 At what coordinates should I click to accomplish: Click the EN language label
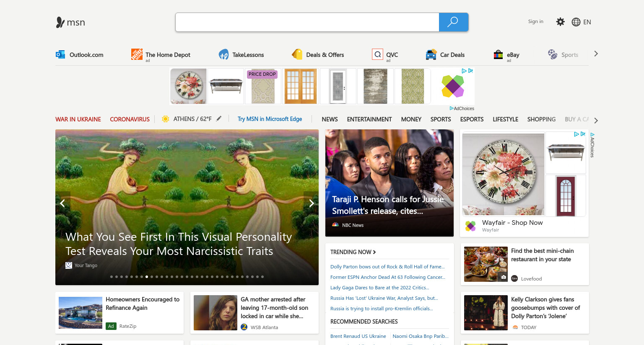(587, 22)
